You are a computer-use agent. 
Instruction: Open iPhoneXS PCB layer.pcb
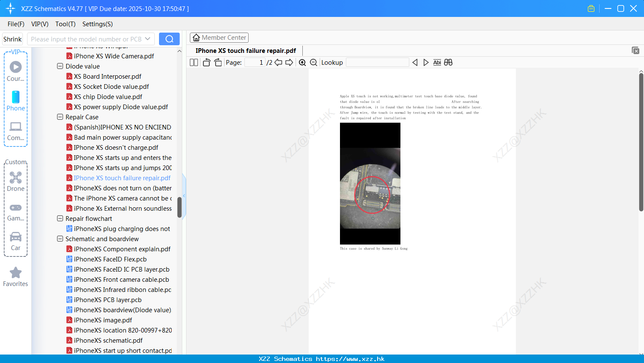(107, 300)
